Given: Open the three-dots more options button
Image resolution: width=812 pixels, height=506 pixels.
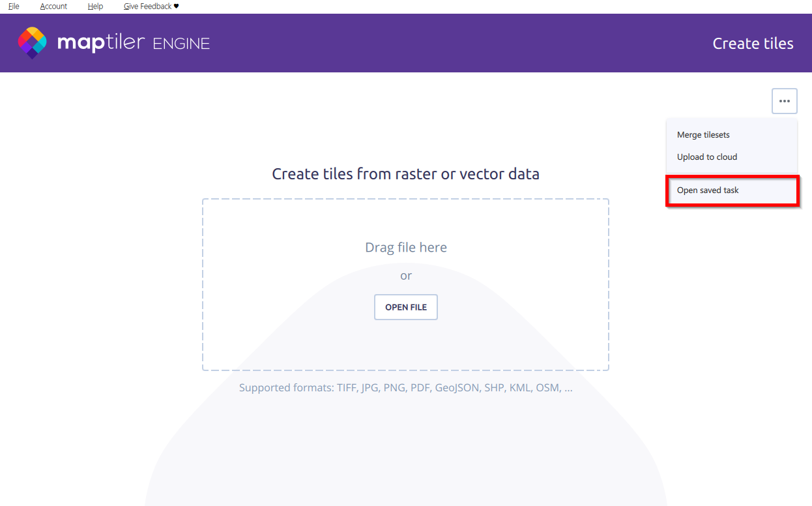Looking at the screenshot, I should pyautogui.click(x=784, y=101).
